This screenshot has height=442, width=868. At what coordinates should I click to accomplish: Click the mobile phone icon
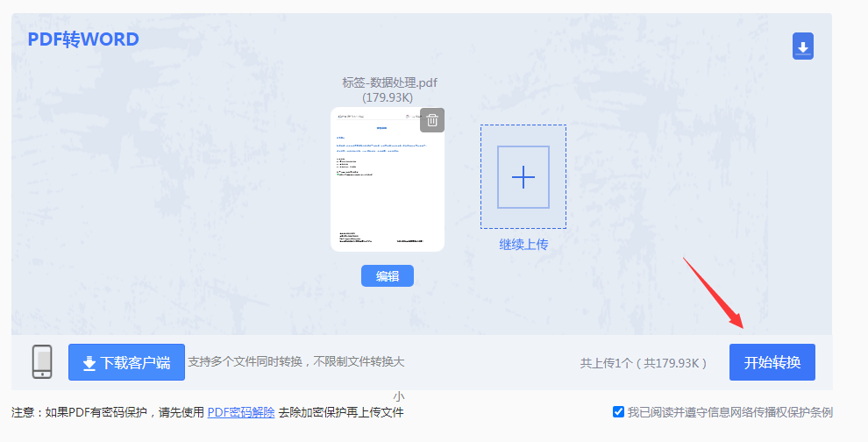pyautogui.click(x=42, y=361)
